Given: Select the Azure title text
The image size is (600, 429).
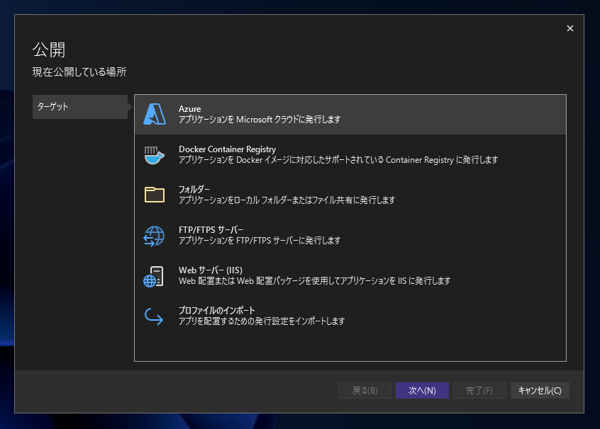Looking at the screenshot, I should 189,109.
